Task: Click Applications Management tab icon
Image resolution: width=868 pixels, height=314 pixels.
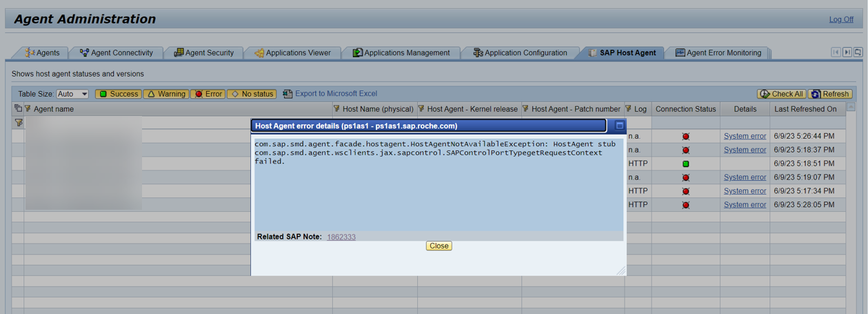Action: pyautogui.click(x=357, y=52)
